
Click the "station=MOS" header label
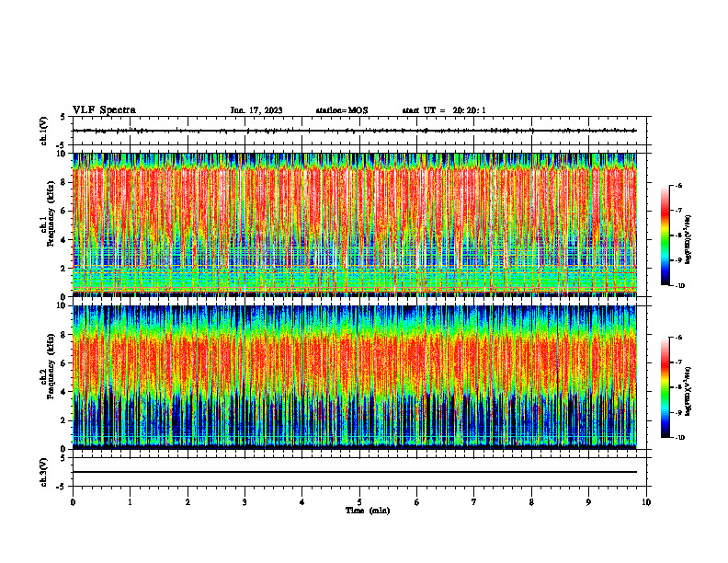(342, 110)
